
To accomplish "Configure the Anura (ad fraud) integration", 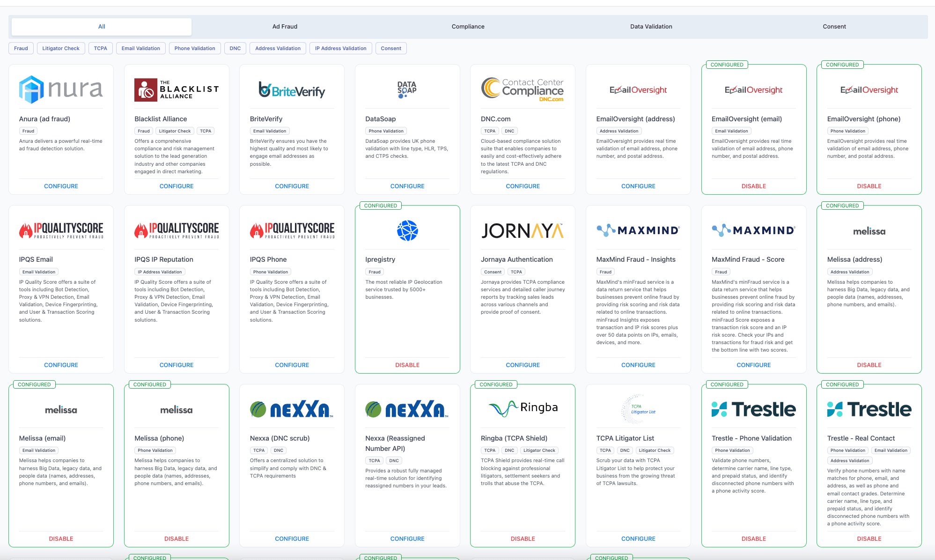I will 61,186.
